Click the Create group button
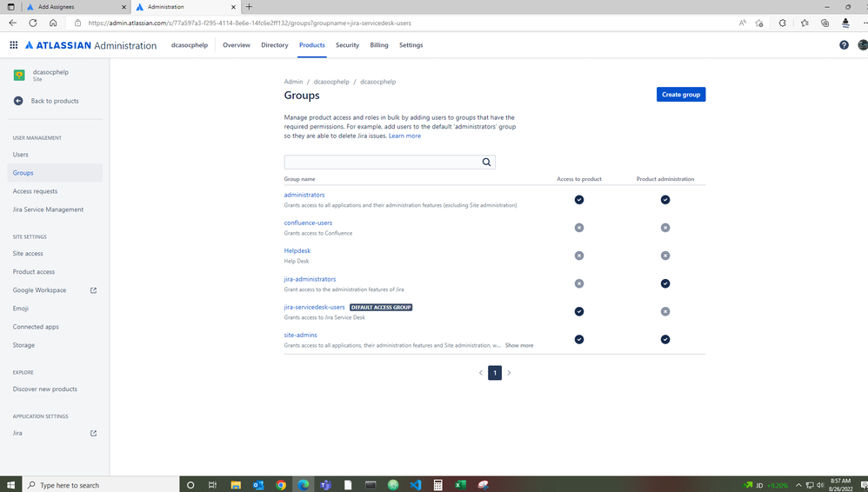The image size is (868, 492). point(681,95)
